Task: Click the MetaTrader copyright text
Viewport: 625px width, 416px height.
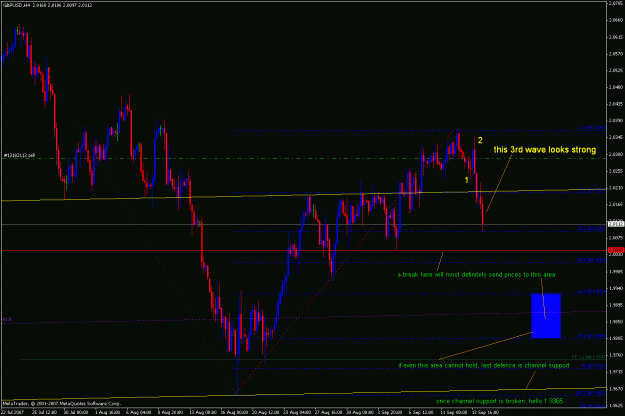Action: click(x=61, y=404)
